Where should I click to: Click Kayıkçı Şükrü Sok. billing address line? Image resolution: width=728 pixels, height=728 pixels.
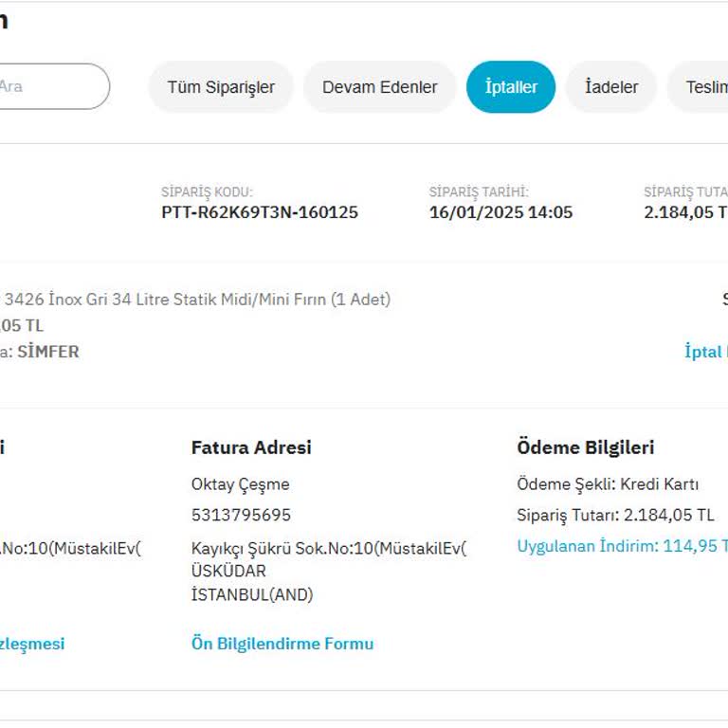point(329,548)
